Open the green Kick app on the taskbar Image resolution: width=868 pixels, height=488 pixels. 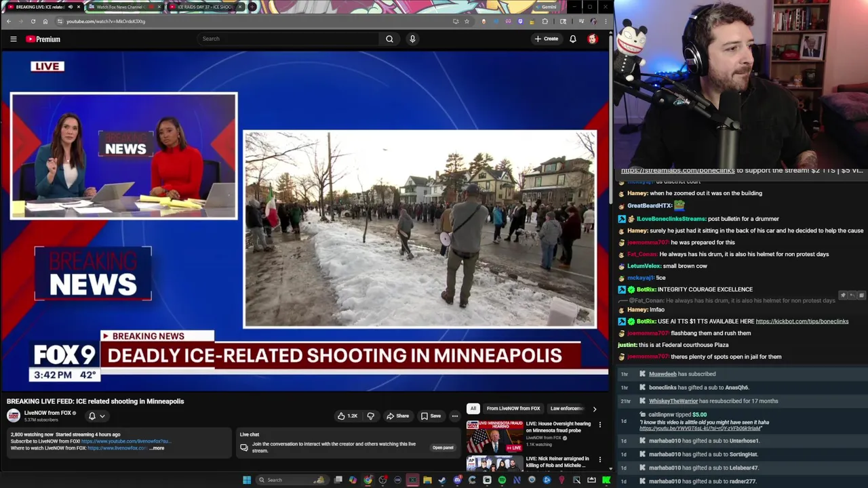tap(606, 480)
